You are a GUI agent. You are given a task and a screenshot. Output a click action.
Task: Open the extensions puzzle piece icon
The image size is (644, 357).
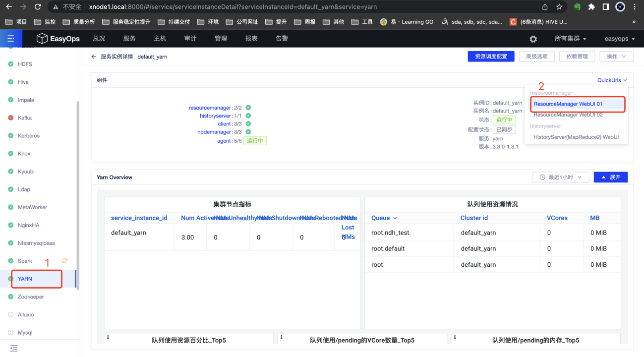click(591, 7)
